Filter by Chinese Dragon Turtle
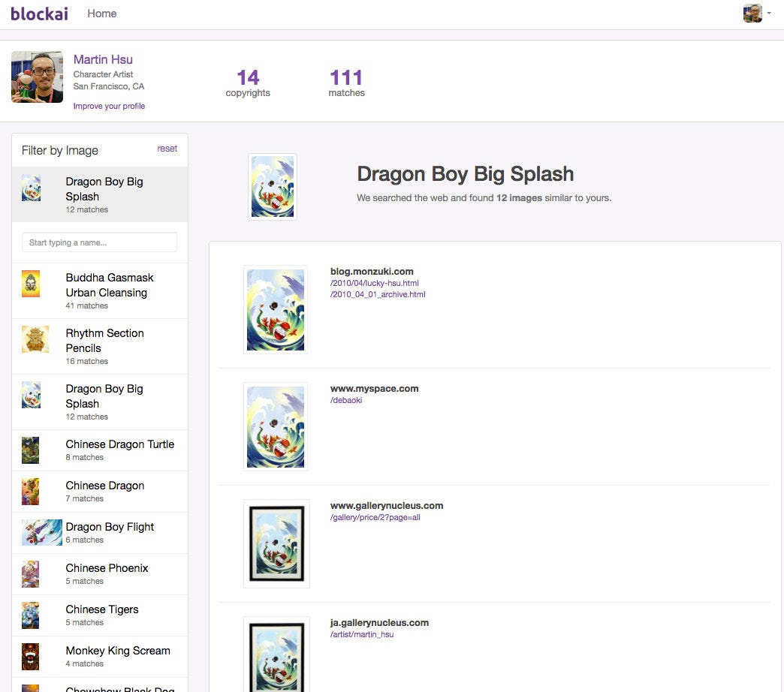 100,450
